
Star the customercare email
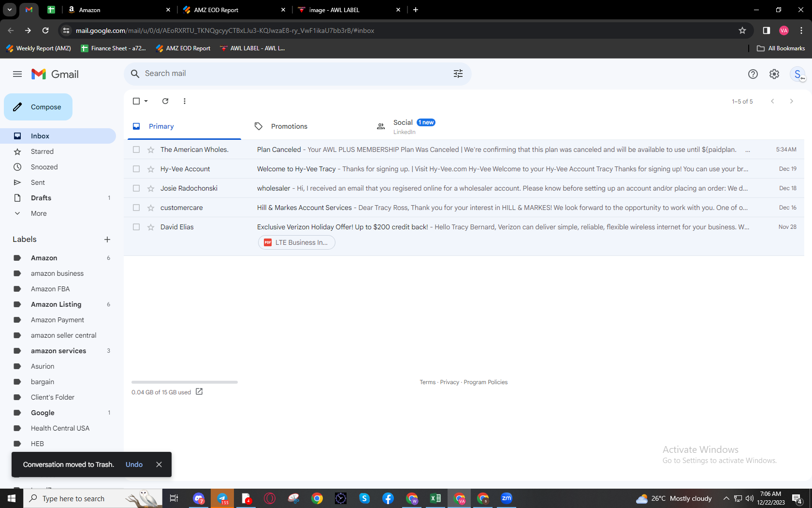[x=151, y=208]
